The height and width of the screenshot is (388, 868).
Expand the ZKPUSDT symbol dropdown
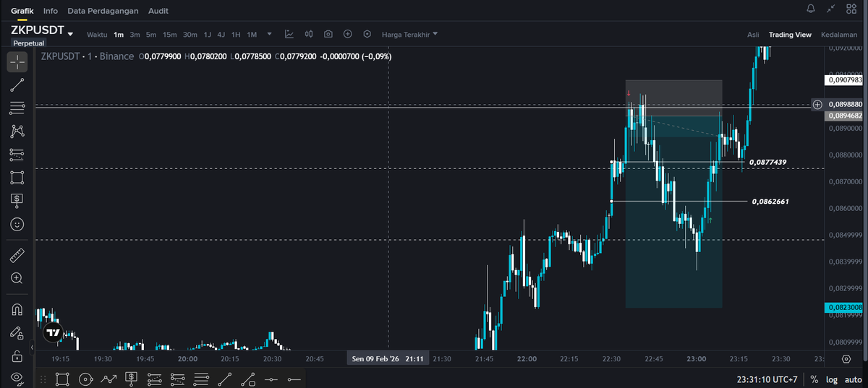pyautogui.click(x=71, y=34)
